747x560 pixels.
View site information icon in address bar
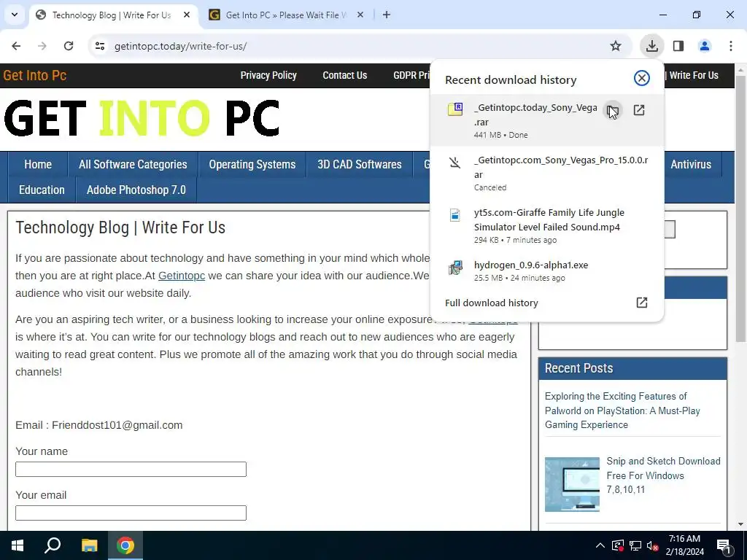[x=100, y=46]
